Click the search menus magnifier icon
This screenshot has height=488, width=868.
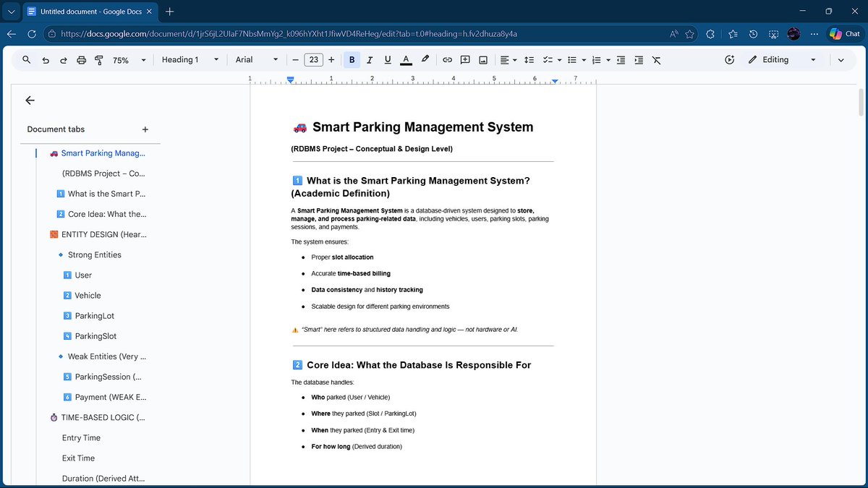[x=27, y=60]
